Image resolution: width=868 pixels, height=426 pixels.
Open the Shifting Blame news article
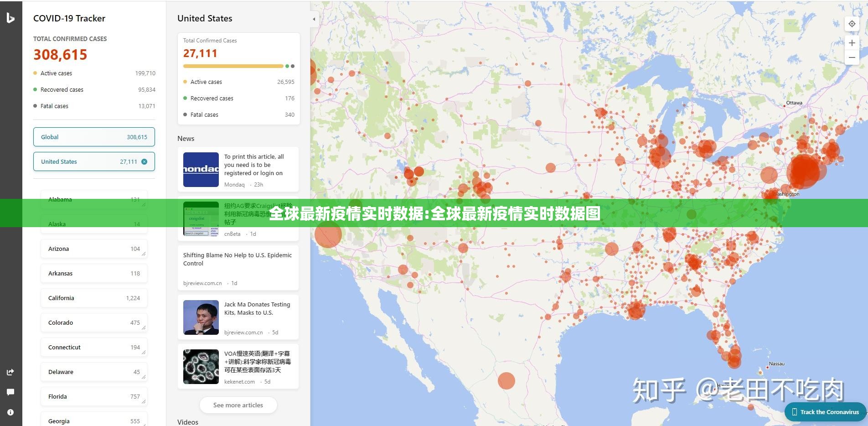click(238, 259)
